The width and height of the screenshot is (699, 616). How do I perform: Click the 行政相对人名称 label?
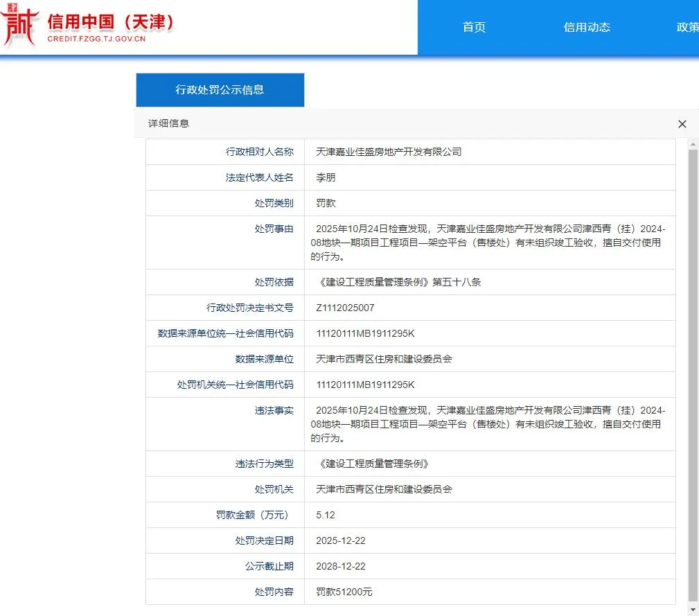coord(260,152)
